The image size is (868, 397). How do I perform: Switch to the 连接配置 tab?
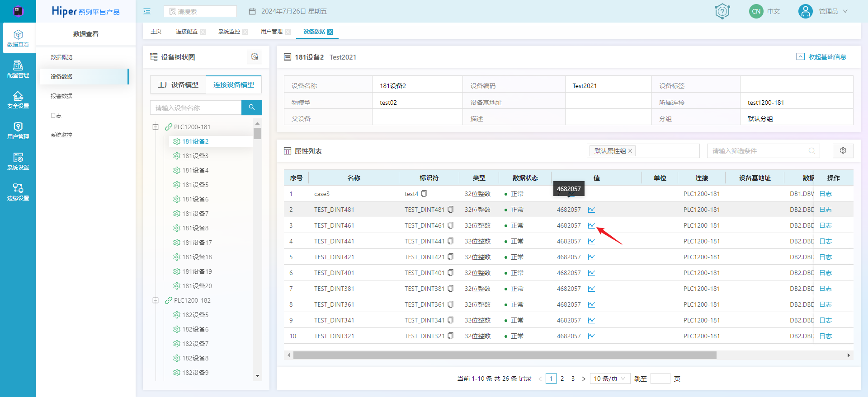pos(187,32)
